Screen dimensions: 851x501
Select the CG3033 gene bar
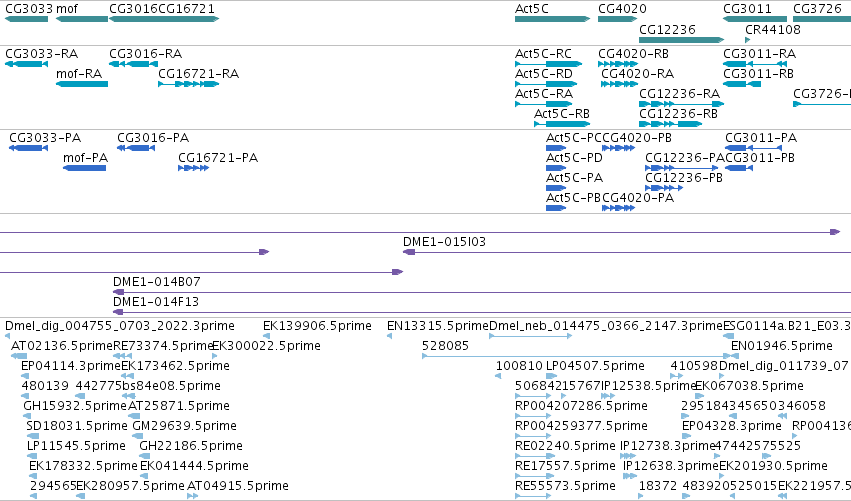[x=27, y=19]
